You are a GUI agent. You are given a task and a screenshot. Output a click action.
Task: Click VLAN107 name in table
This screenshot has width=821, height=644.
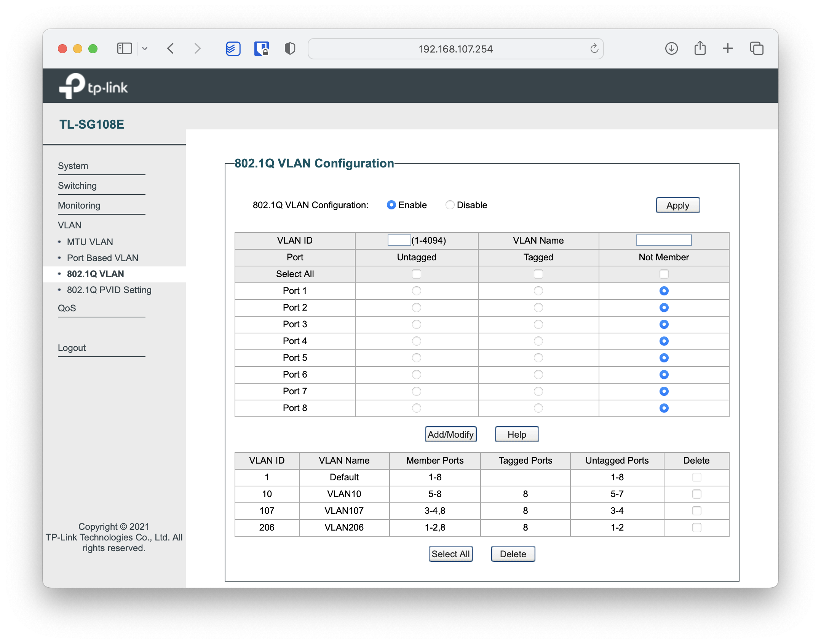point(344,511)
